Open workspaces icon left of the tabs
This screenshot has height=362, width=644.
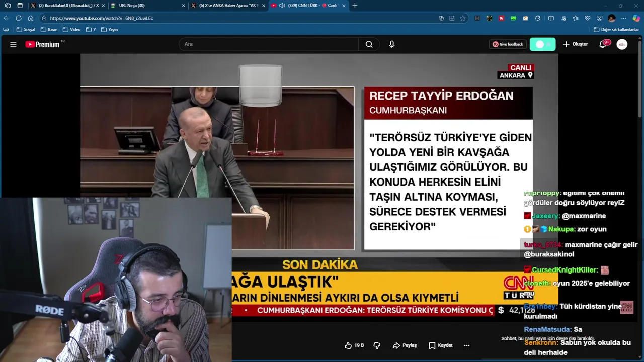(8, 6)
